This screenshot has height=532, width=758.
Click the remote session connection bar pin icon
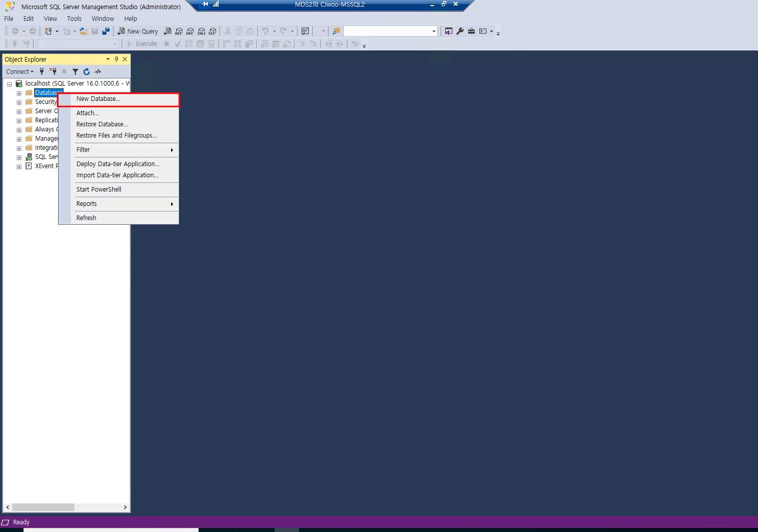[x=205, y=4]
